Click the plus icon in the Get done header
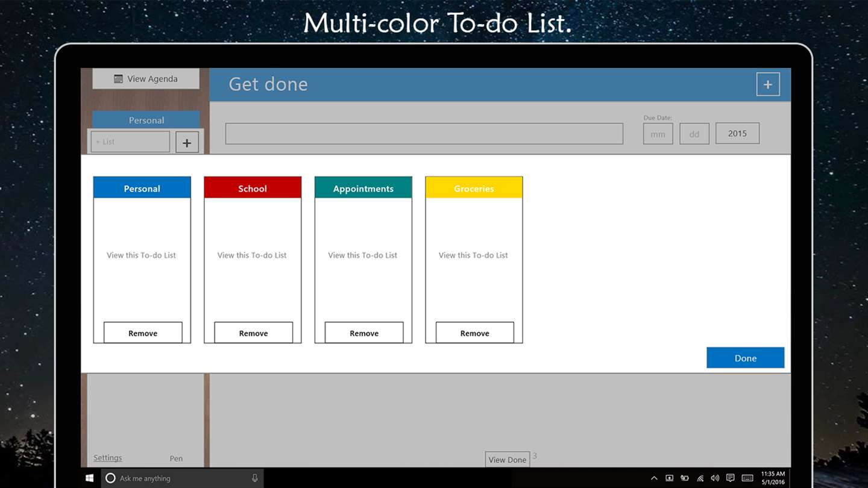This screenshot has height=488, width=868. pyautogui.click(x=768, y=84)
